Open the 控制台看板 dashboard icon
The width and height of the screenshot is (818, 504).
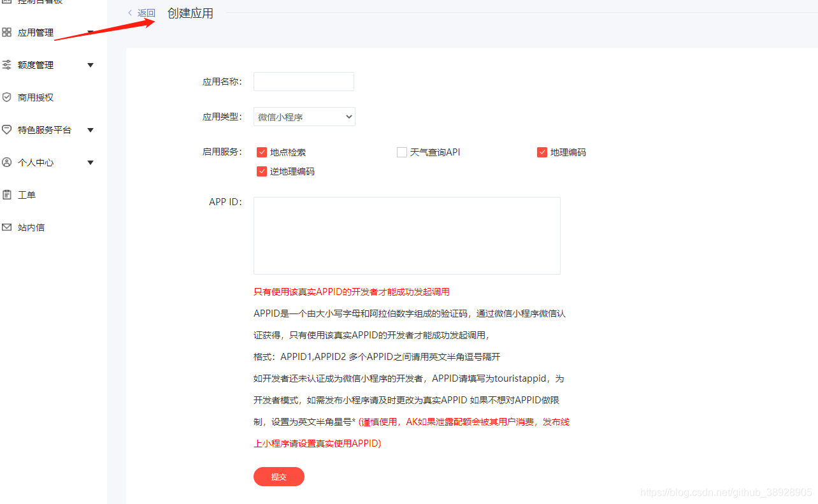tap(8, 1)
